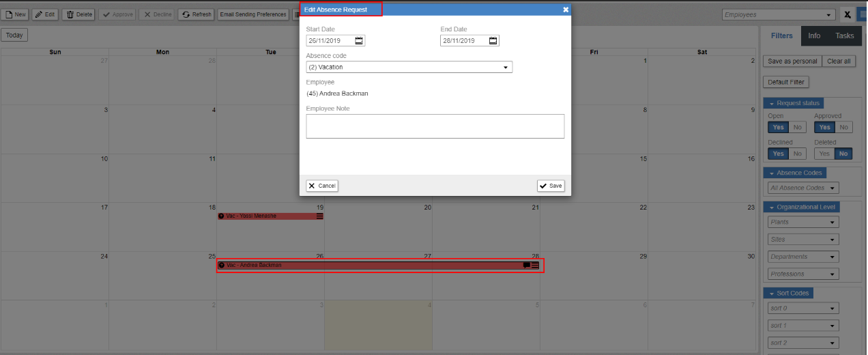Click the Edit toolbar button
Image resolution: width=868 pixels, height=355 pixels.
[46, 14]
